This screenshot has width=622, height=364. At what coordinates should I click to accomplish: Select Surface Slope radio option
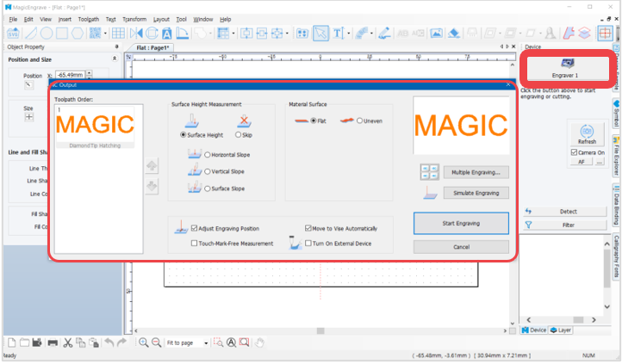pos(207,188)
